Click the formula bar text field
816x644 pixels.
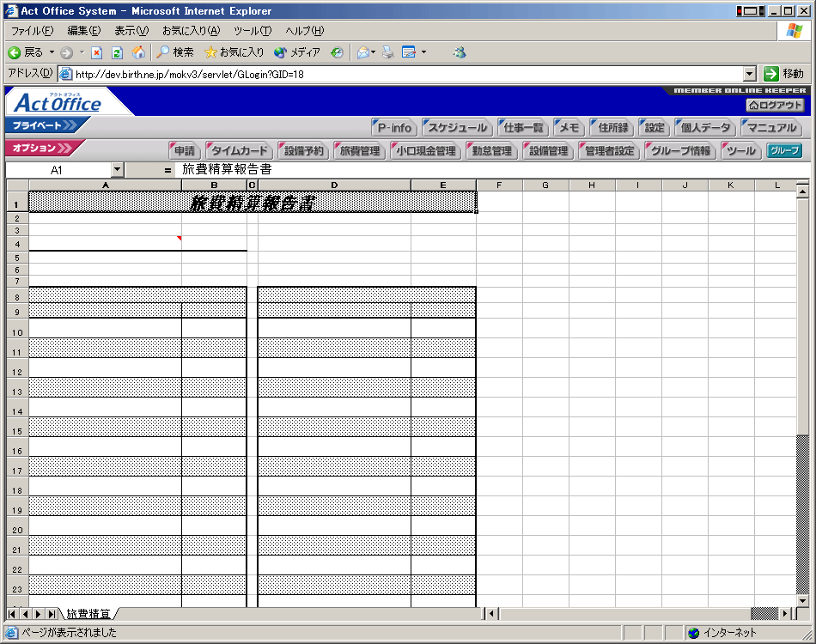point(481,170)
